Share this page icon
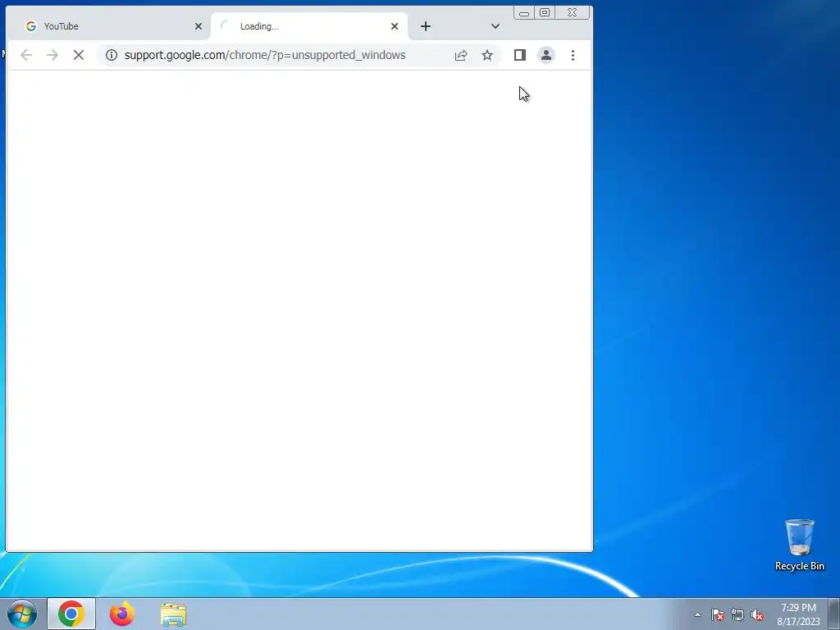The width and height of the screenshot is (840, 630). (x=461, y=55)
